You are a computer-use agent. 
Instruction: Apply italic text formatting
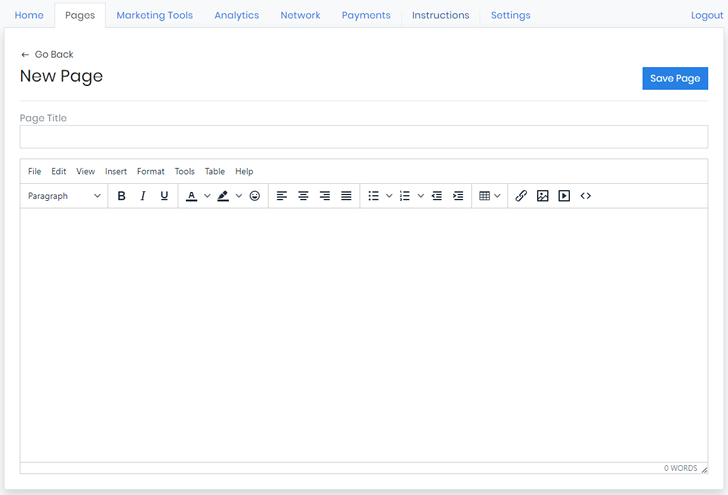[x=143, y=196]
